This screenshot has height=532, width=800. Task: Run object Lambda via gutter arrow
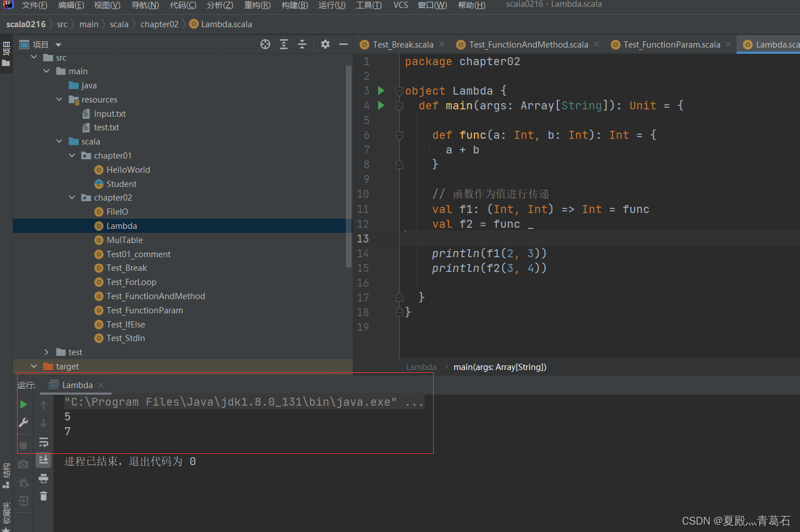(x=381, y=91)
